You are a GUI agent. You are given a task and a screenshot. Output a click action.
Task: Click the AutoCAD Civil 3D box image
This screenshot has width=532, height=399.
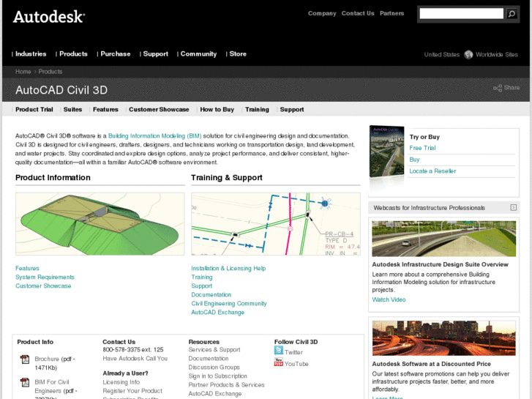[x=386, y=152]
